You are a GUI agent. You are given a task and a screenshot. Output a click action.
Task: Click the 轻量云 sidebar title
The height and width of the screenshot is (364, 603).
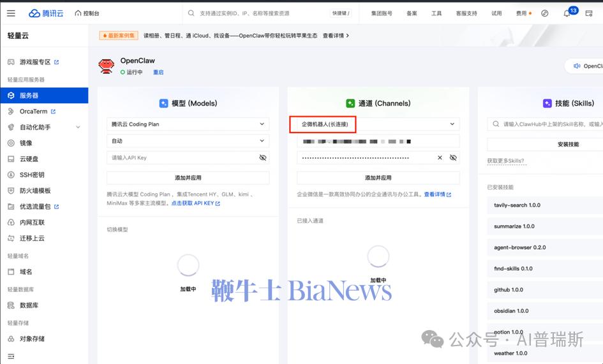click(18, 36)
